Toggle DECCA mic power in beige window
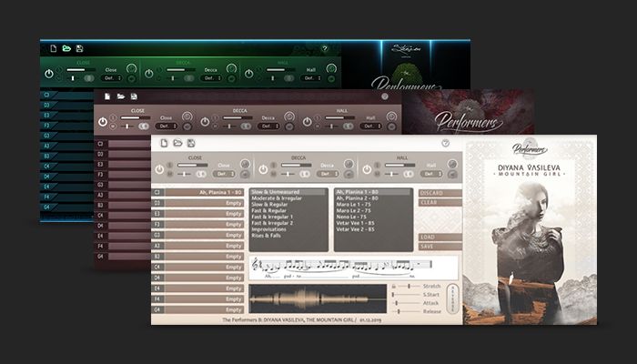Screen dimensions: 637x364 coord(263,169)
